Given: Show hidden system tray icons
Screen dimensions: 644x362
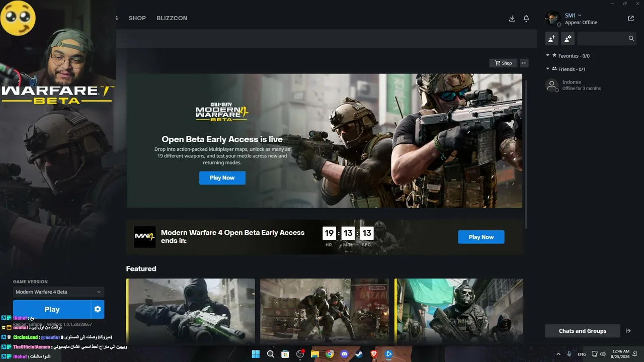Looking at the screenshot, I should coord(558,354).
